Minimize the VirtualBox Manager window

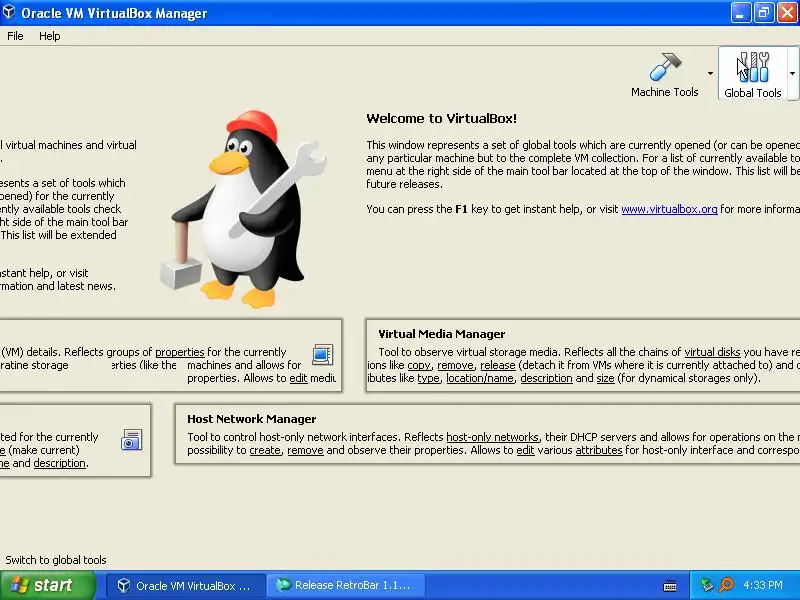click(x=740, y=13)
